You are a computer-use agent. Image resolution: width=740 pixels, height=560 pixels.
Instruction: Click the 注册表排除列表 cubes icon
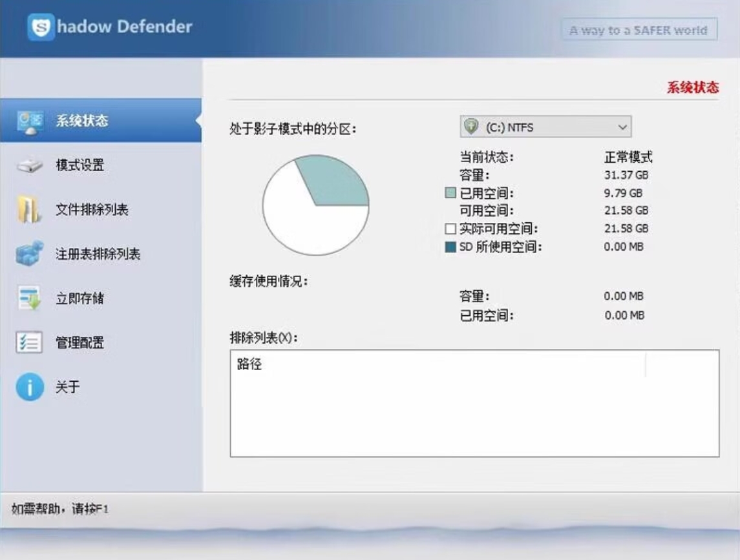[x=30, y=253]
